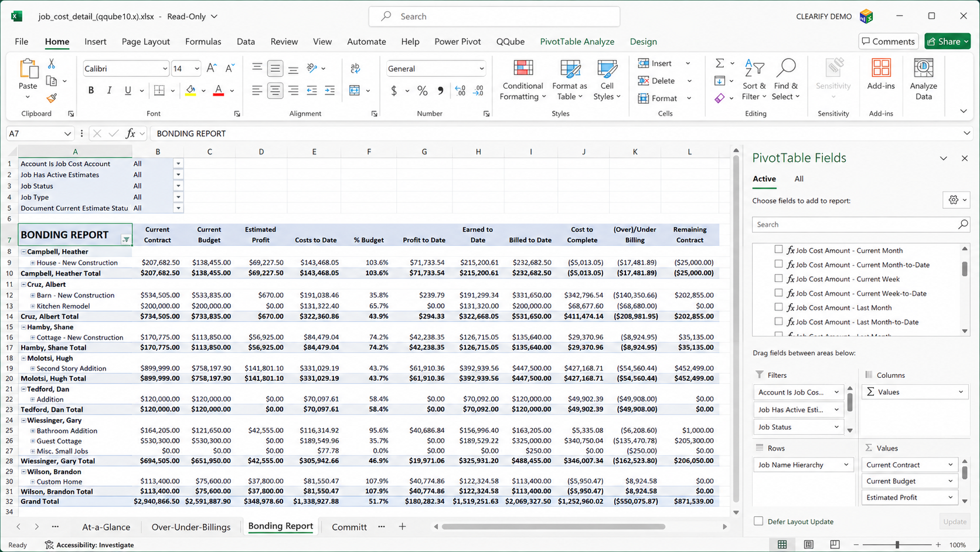Switch to the PivotTable Analyze tab

click(x=577, y=42)
